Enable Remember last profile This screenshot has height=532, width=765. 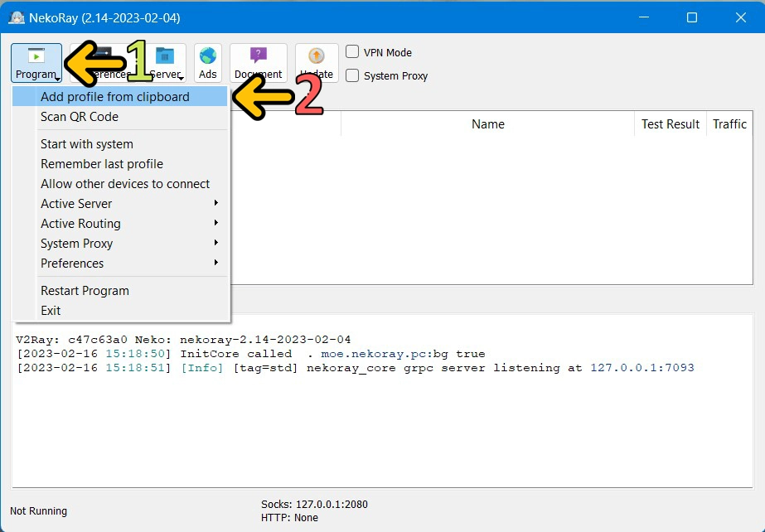tap(101, 163)
